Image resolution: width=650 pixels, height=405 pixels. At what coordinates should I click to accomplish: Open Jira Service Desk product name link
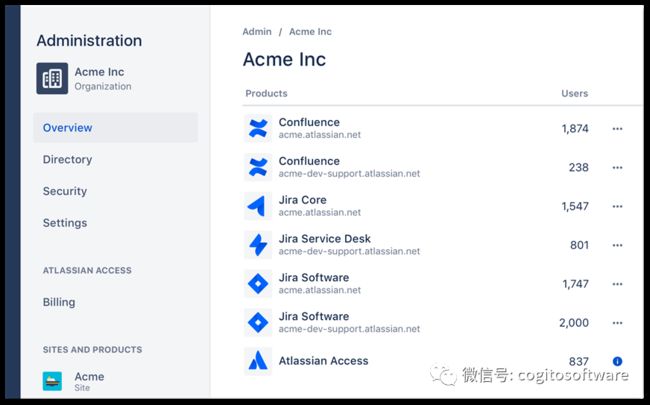325,239
